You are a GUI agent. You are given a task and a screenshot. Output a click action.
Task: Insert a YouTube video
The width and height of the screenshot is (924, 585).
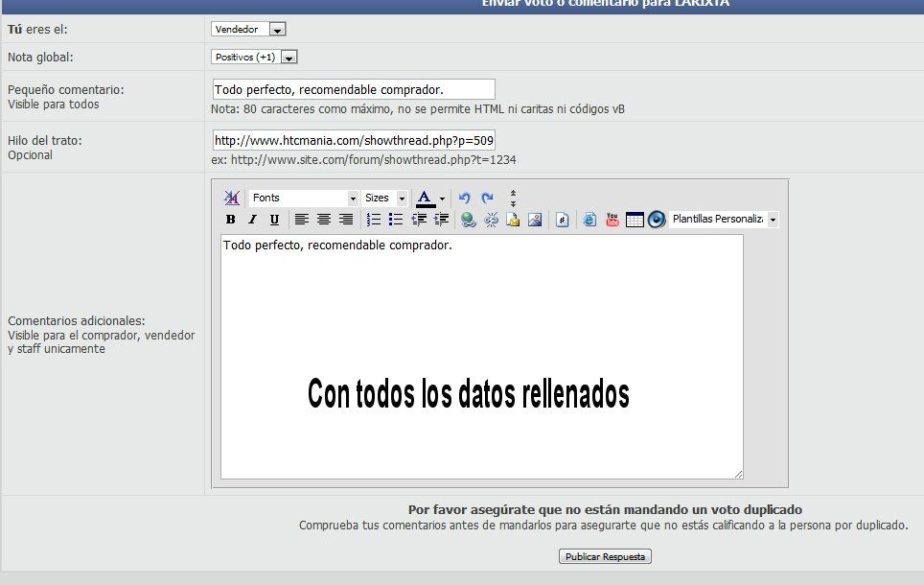click(x=612, y=220)
